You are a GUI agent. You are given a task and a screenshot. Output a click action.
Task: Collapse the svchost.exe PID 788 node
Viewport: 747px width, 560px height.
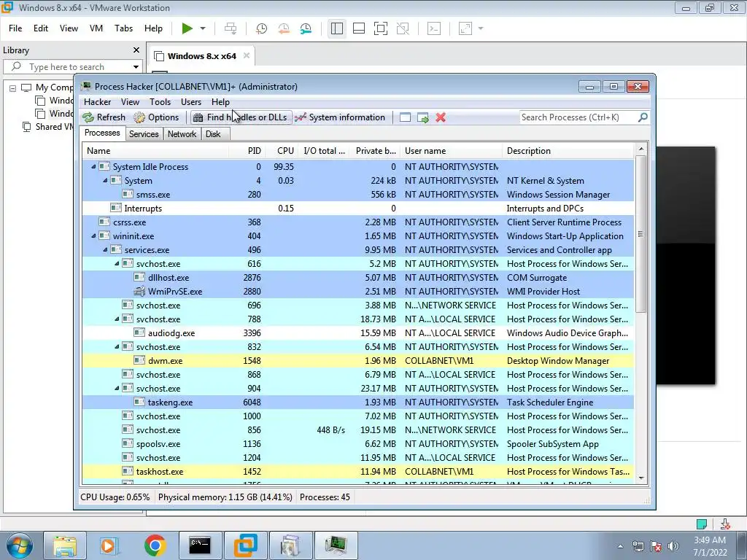coord(117,319)
